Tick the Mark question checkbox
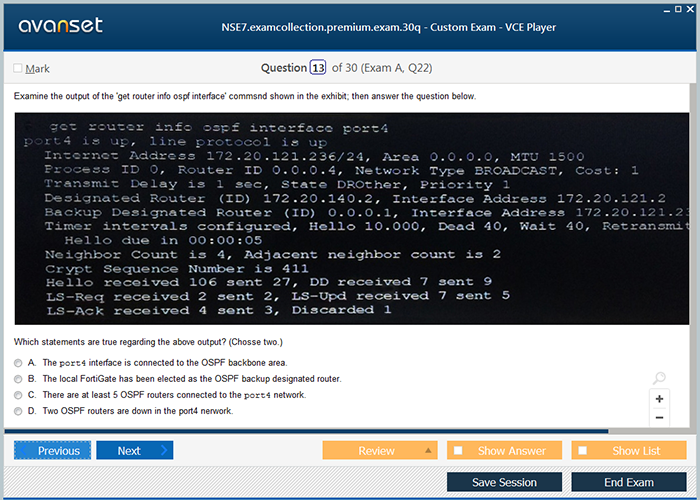The height and width of the screenshot is (500, 700). (18, 69)
